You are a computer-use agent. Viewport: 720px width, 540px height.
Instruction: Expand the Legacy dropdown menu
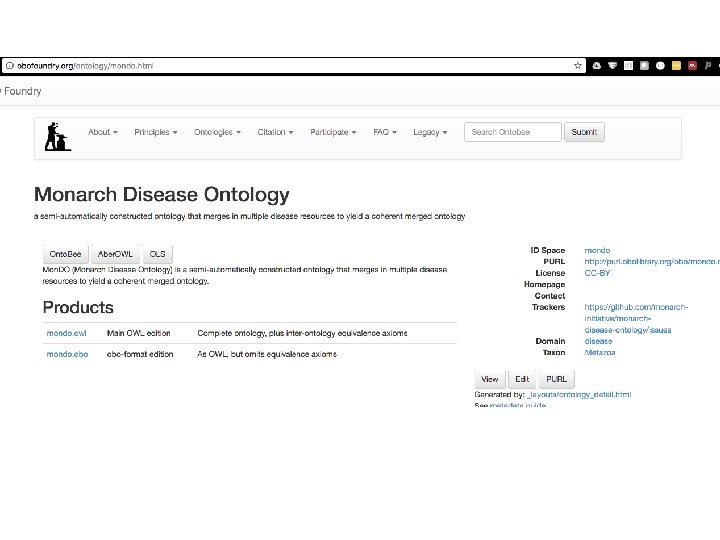coord(430,132)
